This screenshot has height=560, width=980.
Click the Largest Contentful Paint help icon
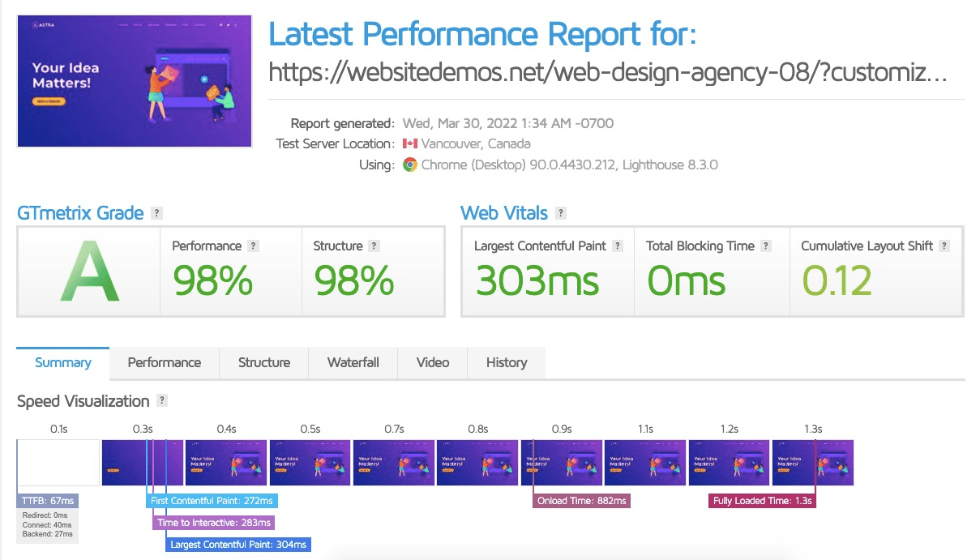(618, 246)
